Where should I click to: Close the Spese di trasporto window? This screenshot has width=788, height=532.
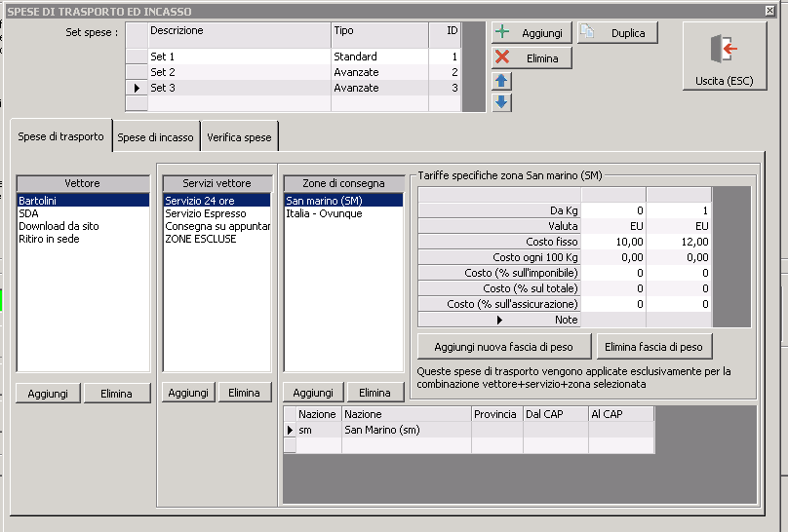click(x=769, y=11)
